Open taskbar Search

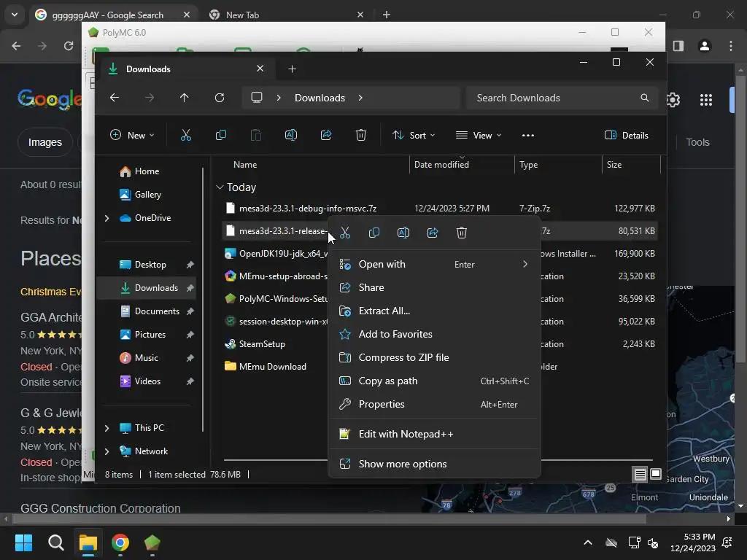(55, 542)
